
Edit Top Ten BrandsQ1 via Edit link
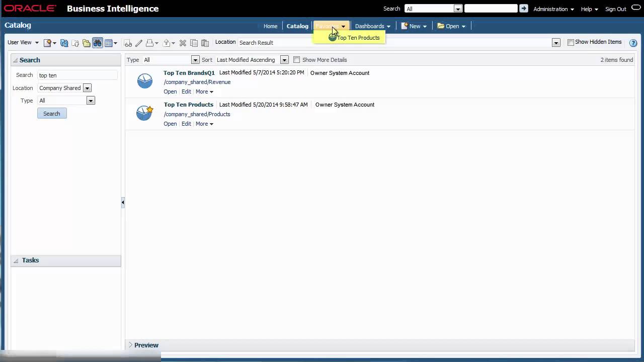pos(186,92)
